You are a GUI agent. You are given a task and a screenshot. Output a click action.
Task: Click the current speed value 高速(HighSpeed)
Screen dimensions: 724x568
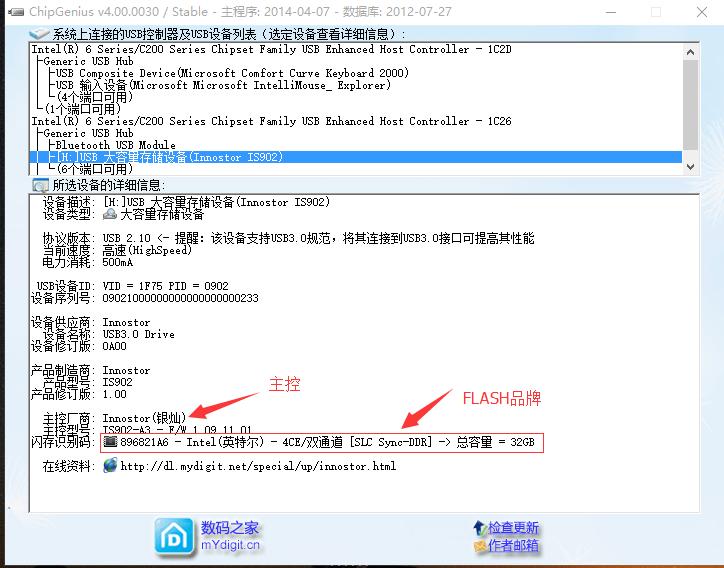pos(147,250)
